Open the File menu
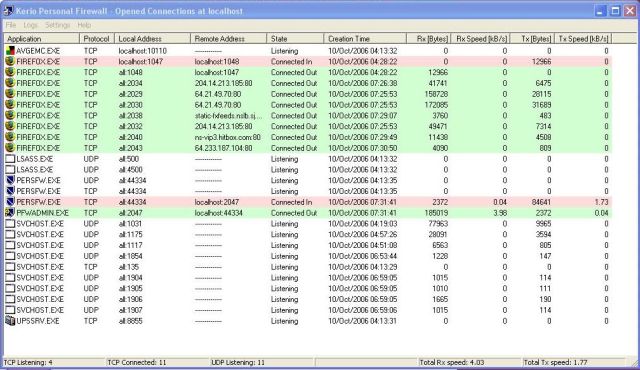The width and height of the screenshot is (640, 370). (11, 25)
